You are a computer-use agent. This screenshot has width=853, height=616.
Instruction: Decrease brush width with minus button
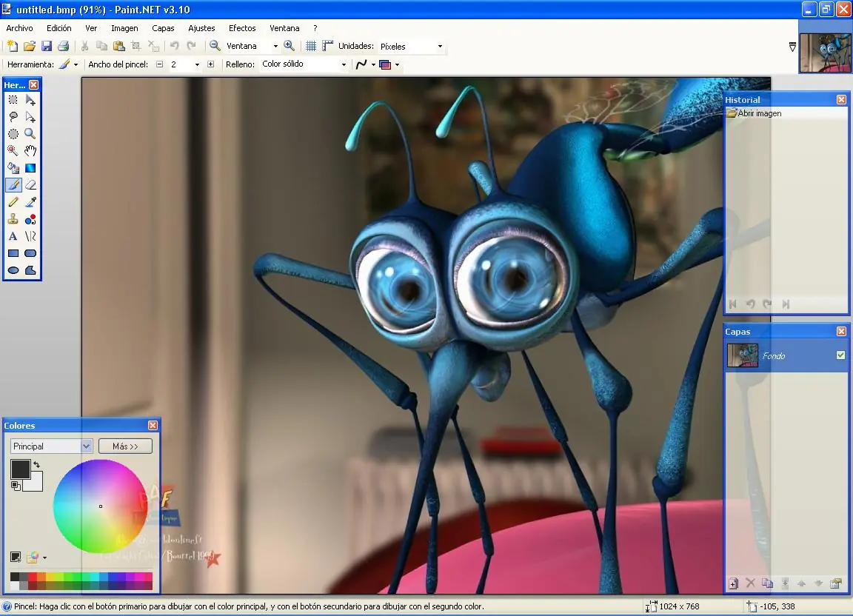pyautogui.click(x=159, y=64)
